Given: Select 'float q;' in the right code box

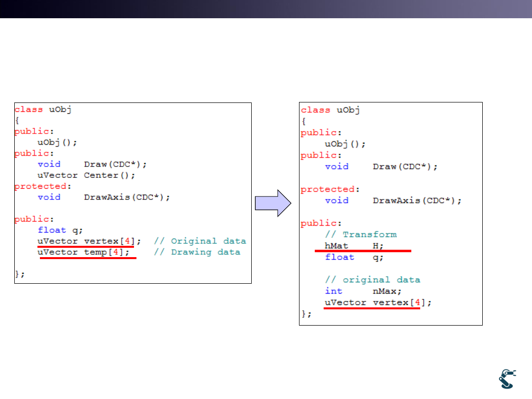Looking at the screenshot, I should point(354,257).
